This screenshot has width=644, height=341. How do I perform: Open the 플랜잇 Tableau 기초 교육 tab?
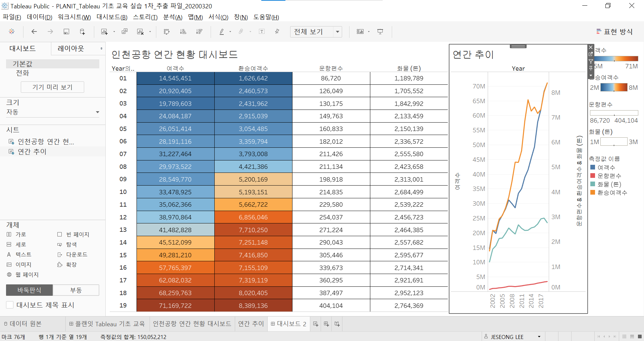point(107,324)
